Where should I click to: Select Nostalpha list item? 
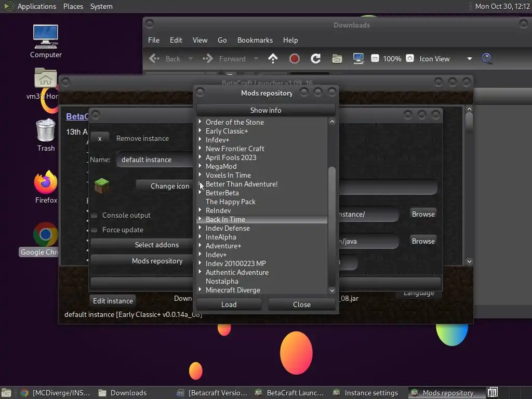tap(222, 281)
